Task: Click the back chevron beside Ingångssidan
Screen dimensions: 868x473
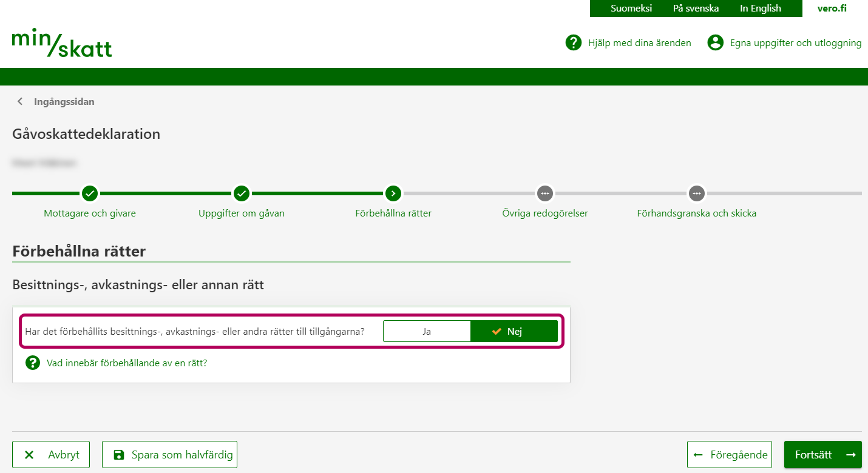Action: pyautogui.click(x=20, y=102)
